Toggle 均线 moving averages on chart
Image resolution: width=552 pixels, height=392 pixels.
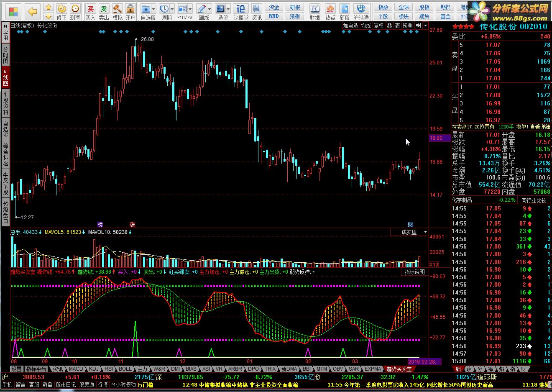click(366, 26)
